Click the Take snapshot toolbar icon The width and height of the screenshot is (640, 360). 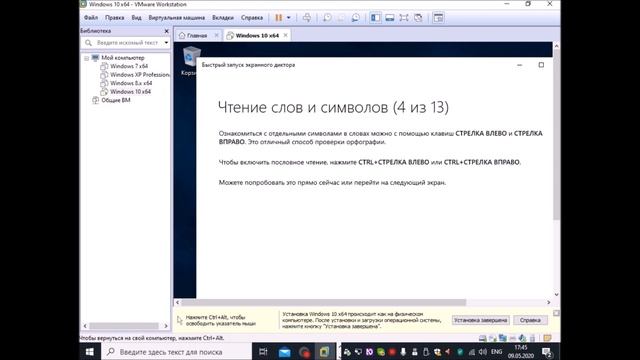tap(327, 18)
